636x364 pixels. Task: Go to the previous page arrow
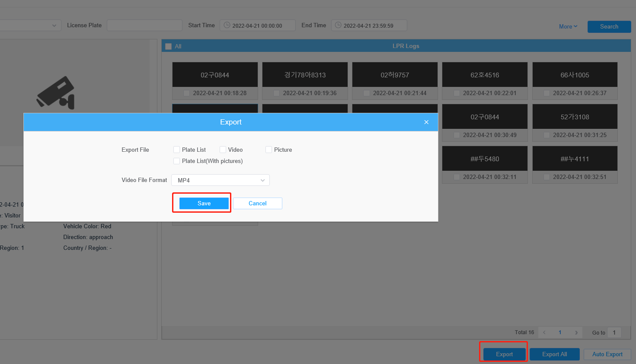click(x=544, y=332)
